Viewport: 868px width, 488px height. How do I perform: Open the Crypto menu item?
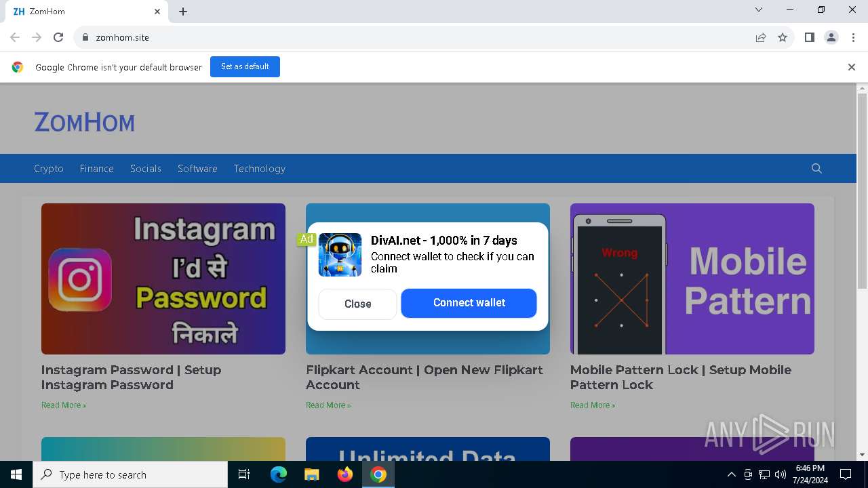(49, 168)
